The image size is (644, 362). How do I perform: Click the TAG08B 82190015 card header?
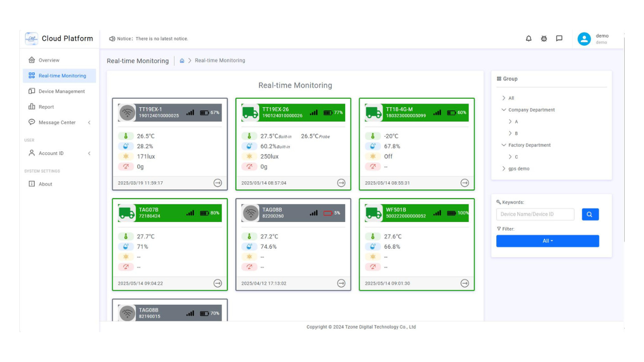pos(170,313)
